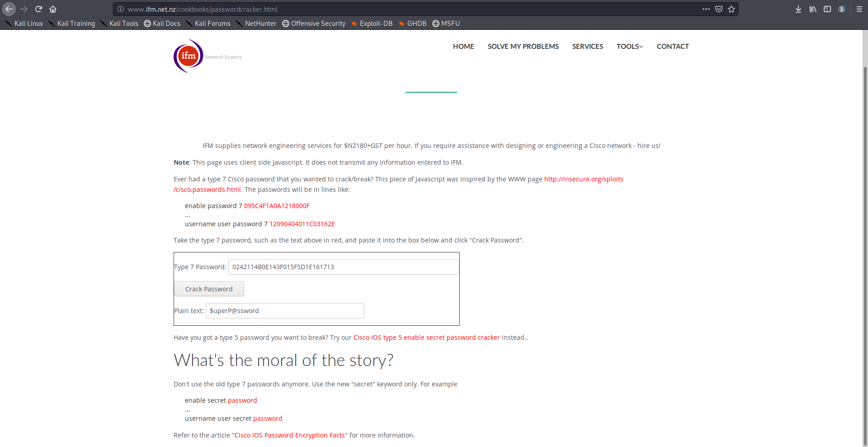Show the library bookshelf icon
Image resolution: width=868 pixels, height=447 pixels.
point(813,9)
